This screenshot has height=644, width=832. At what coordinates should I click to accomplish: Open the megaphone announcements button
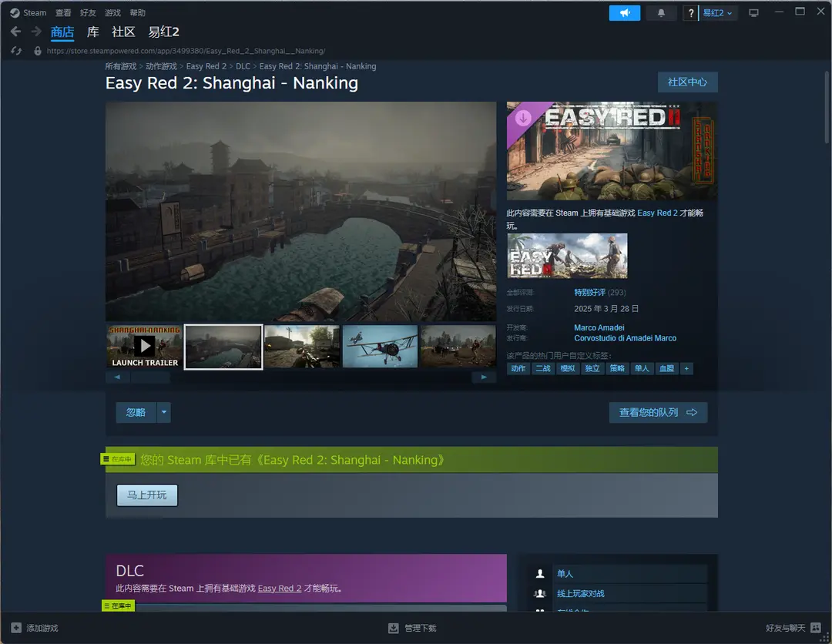pos(625,13)
